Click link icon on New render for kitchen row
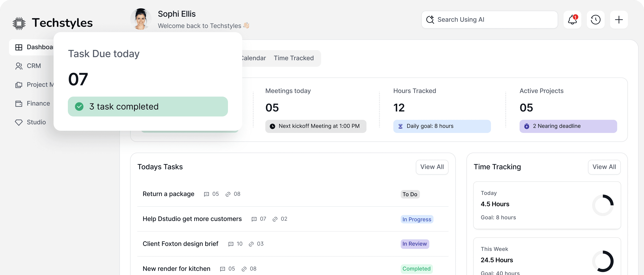The width and height of the screenshot is (644, 275). pos(244,269)
